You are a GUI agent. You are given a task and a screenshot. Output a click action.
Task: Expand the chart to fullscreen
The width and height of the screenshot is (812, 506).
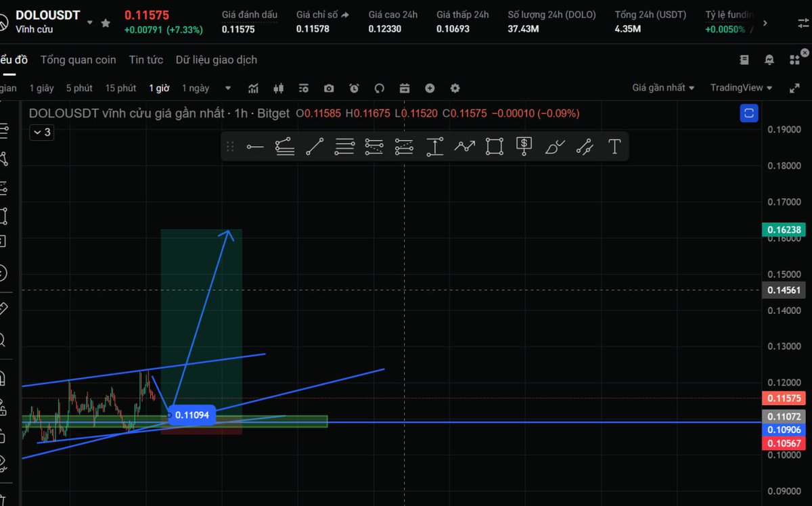(x=794, y=88)
